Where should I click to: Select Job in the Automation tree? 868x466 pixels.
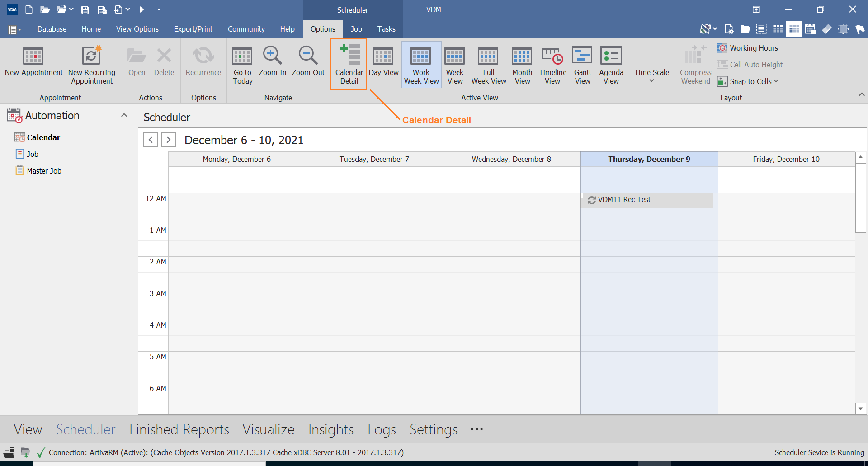33,154
